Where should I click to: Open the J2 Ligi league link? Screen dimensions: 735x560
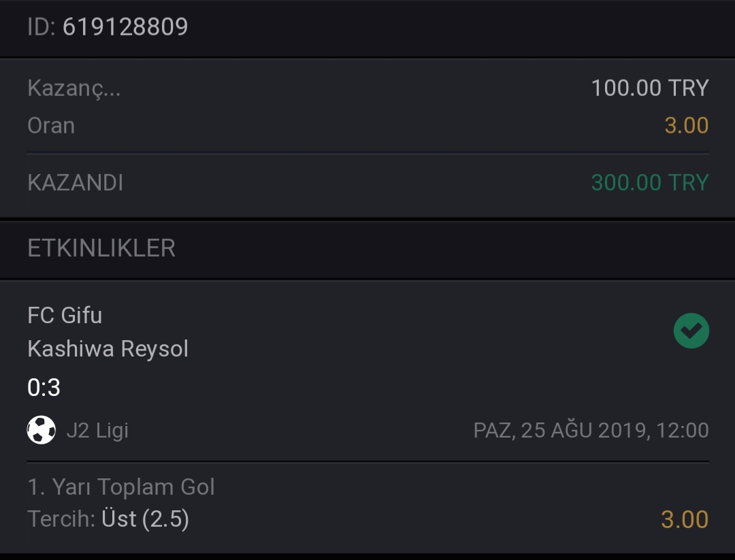(97, 430)
